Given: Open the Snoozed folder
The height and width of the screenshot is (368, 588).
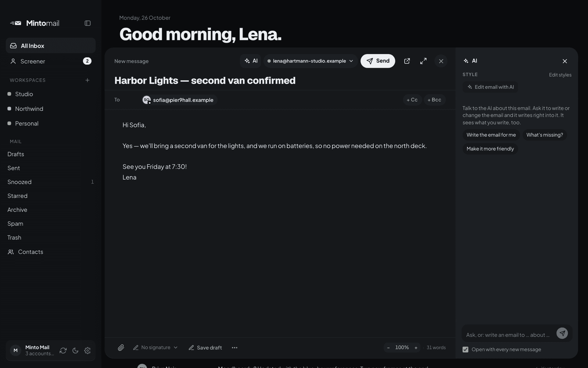Looking at the screenshot, I should click(x=51, y=182).
